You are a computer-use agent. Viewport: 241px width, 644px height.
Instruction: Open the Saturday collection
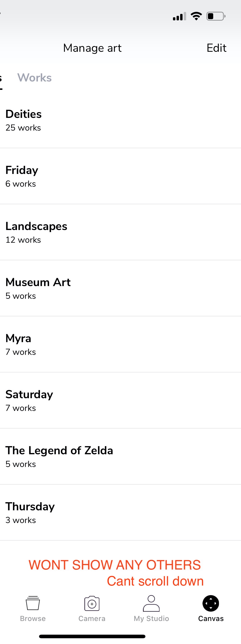point(120,400)
